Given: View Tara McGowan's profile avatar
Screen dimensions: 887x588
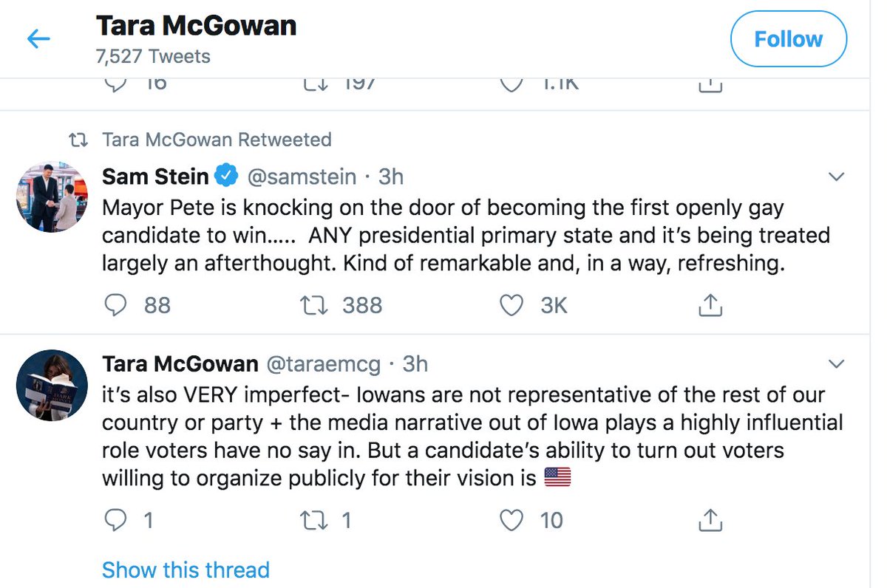Looking at the screenshot, I should click(x=52, y=385).
